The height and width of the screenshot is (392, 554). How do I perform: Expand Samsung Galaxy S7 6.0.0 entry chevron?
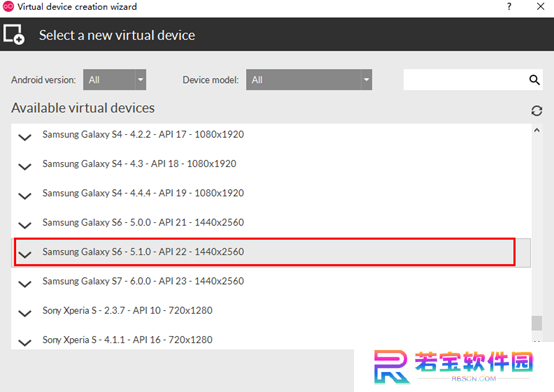click(25, 284)
